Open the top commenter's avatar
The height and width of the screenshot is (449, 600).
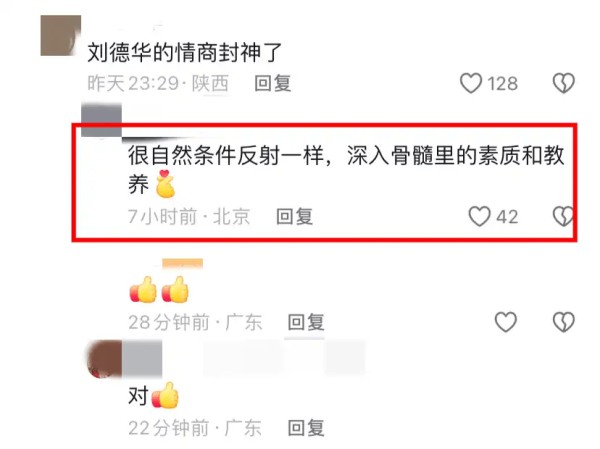[61, 35]
